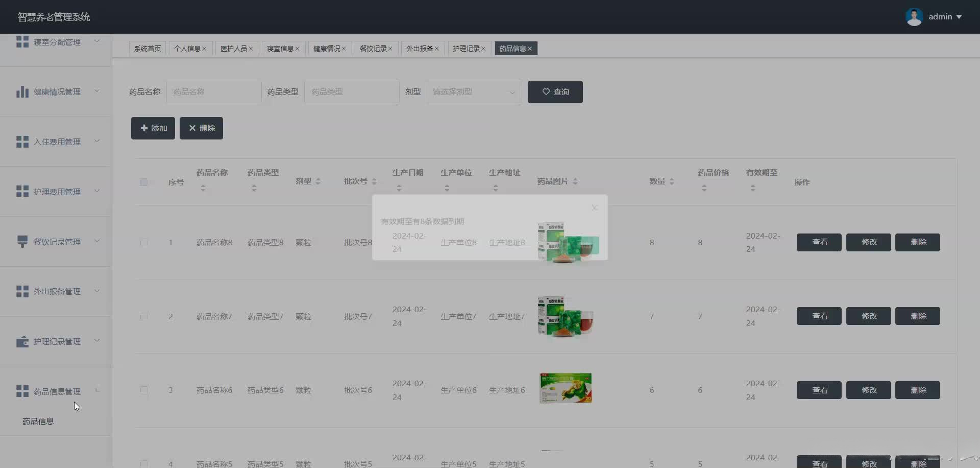Open the 请选择剂型 dropdown

[473, 92]
